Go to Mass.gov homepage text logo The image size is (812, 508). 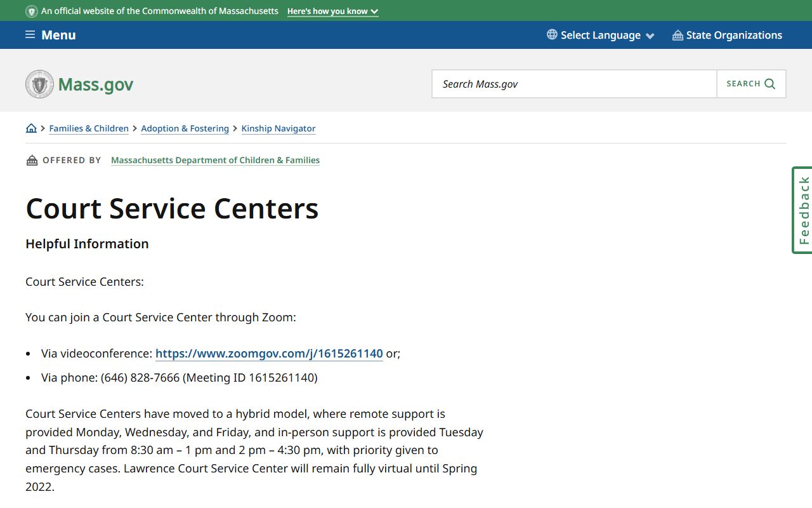pos(96,84)
